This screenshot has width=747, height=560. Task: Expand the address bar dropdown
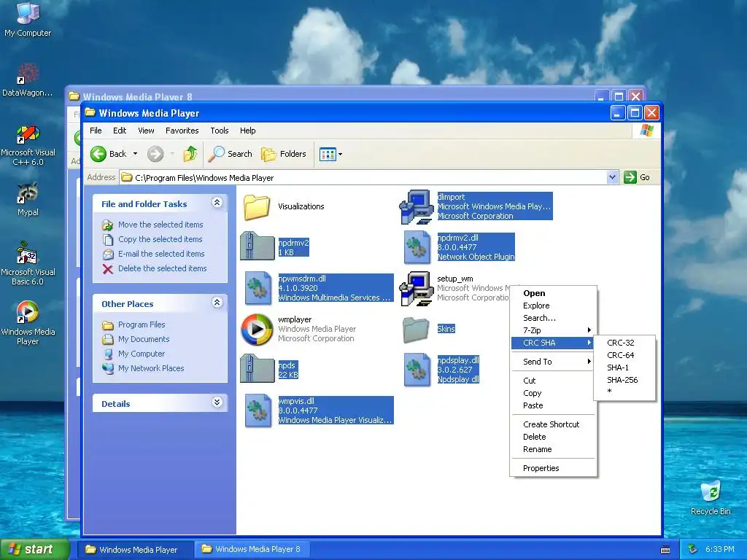pyautogui.click(x=612, y=178)
